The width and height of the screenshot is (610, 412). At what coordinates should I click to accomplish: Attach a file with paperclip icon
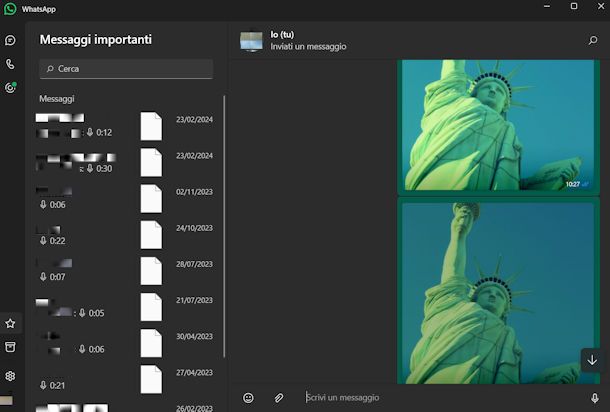(x=279, y=398)
